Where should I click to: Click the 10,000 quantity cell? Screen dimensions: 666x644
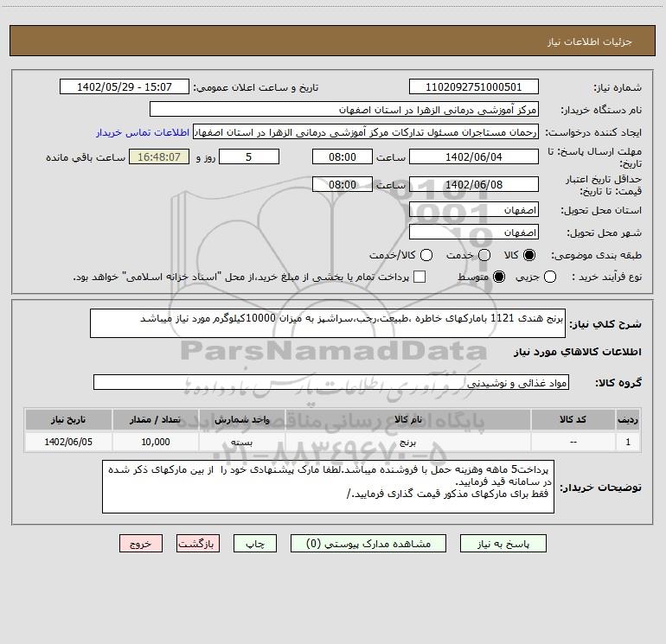[x=155, y=442]
